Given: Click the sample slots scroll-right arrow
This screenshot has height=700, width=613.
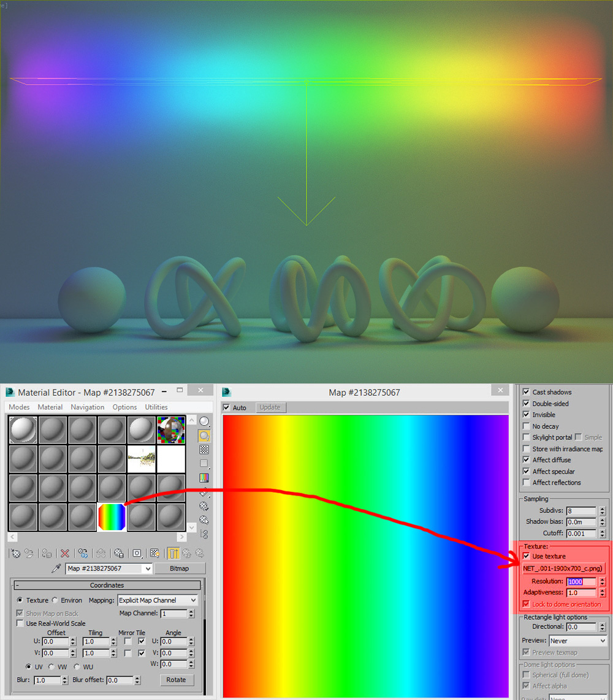Looking at the screenshot, I should (x=181, y=537).
